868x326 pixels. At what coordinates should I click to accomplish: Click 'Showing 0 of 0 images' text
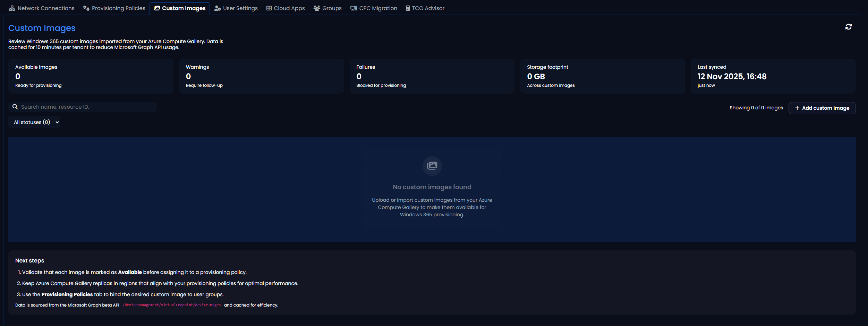756,108
